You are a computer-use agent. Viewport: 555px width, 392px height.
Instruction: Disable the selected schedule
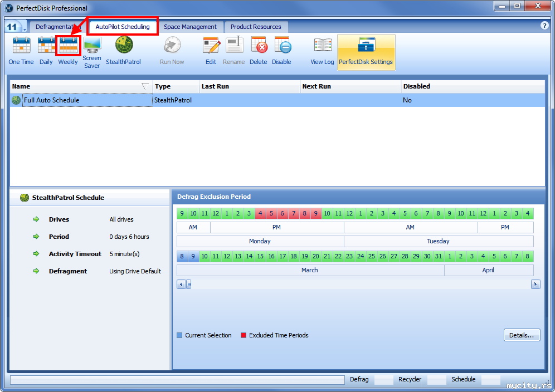282,51
